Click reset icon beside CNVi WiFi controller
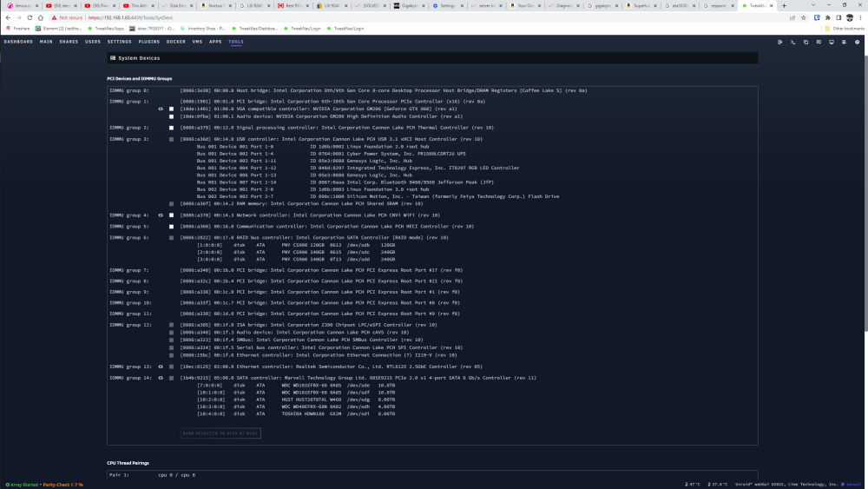 point(161,215)
